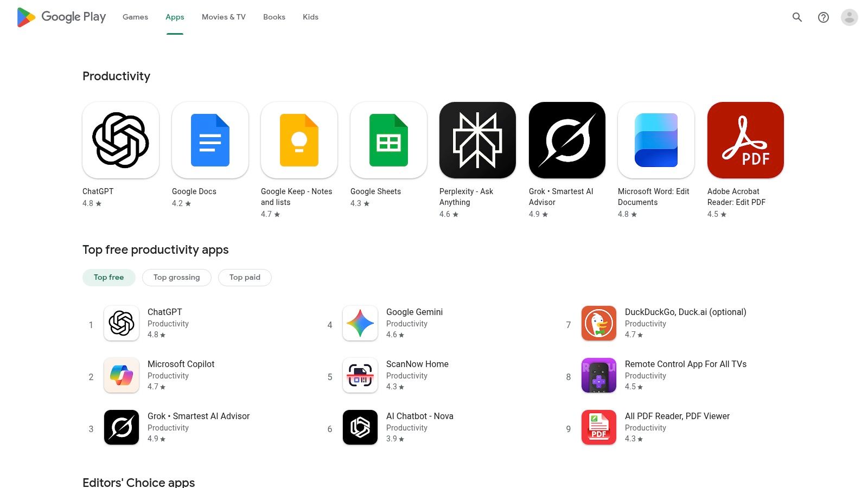Select the Top grossing filter chip
Viewport: 868px width, 488px height.
coord(177,277)
